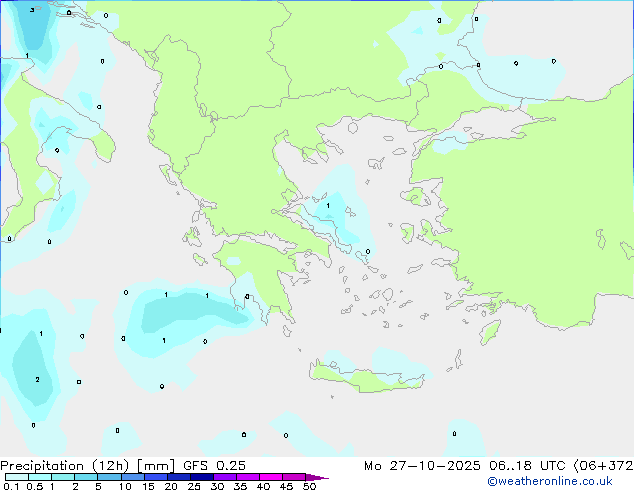Click the 'Mo 27-10-2025' date text
Screen dimensions: 634x490
pos(422,466)
